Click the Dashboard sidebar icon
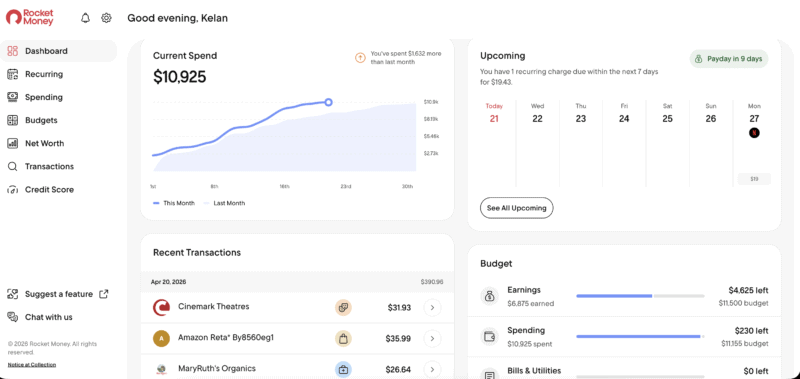Image resolution: width=800 pixels, height=379 pixels. 13,51
